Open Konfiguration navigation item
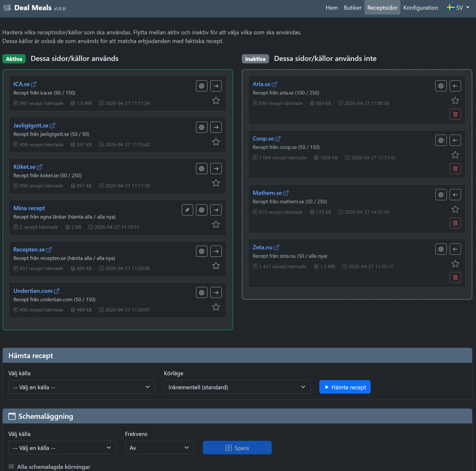The height and width of the screenshot is (471, 476). click(x=421, y=8)
